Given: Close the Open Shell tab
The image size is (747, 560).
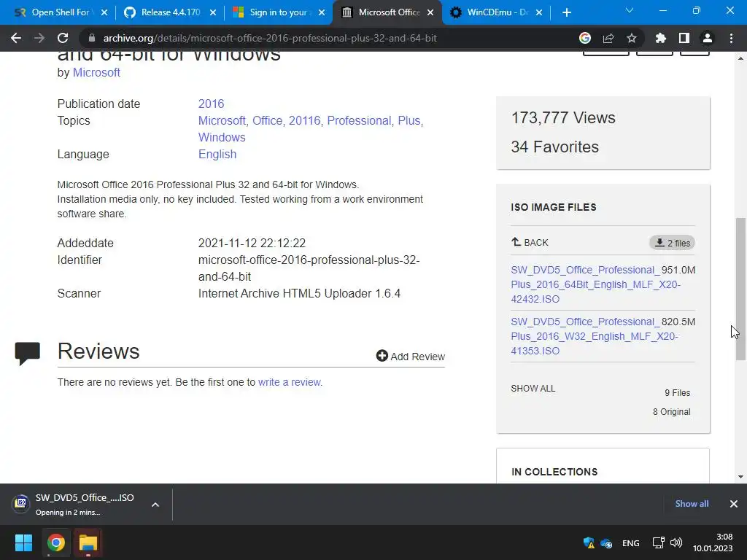Looking at the screenshot, I should (x=104, y=12).
